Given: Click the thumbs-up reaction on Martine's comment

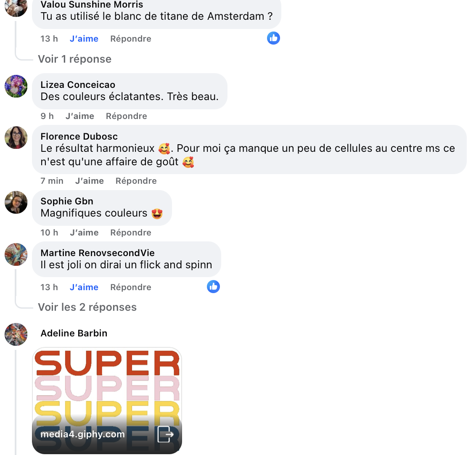Looking at the screenshot, I should pos(214,286).
